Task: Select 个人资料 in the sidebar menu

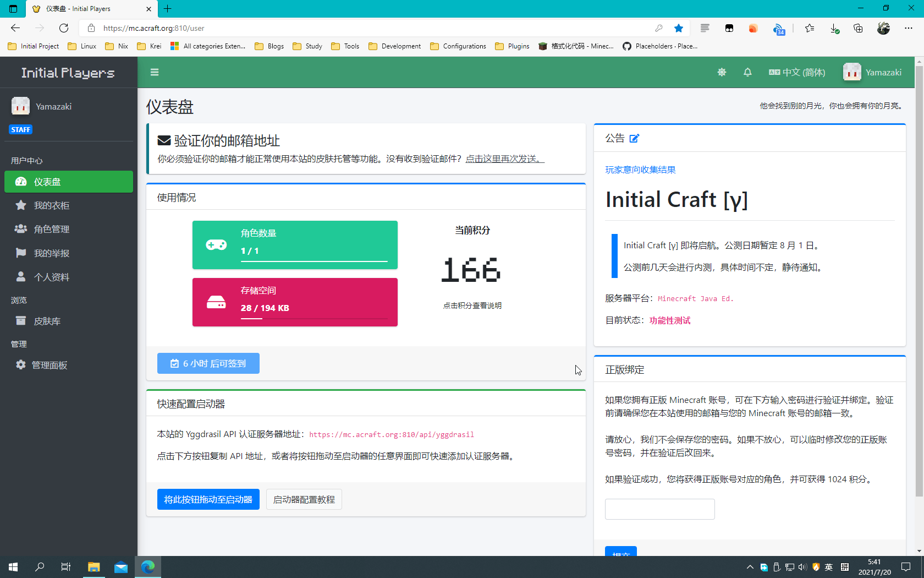Action: [x=53, y=277]
